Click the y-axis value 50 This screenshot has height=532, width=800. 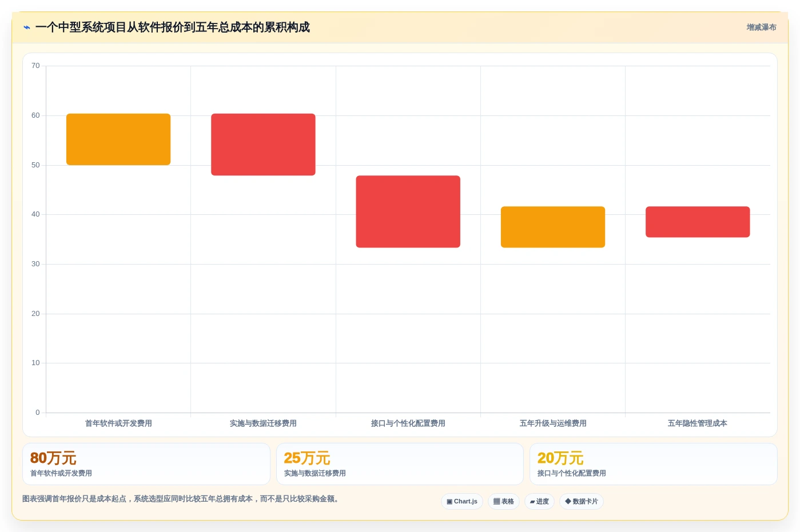click(35, 165)
